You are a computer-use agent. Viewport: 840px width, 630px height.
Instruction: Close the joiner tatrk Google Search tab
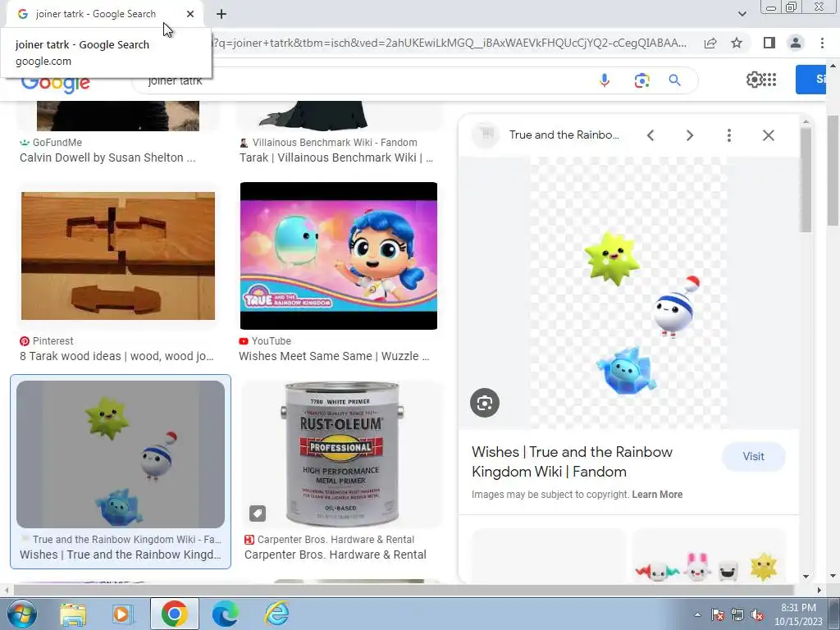190,14
